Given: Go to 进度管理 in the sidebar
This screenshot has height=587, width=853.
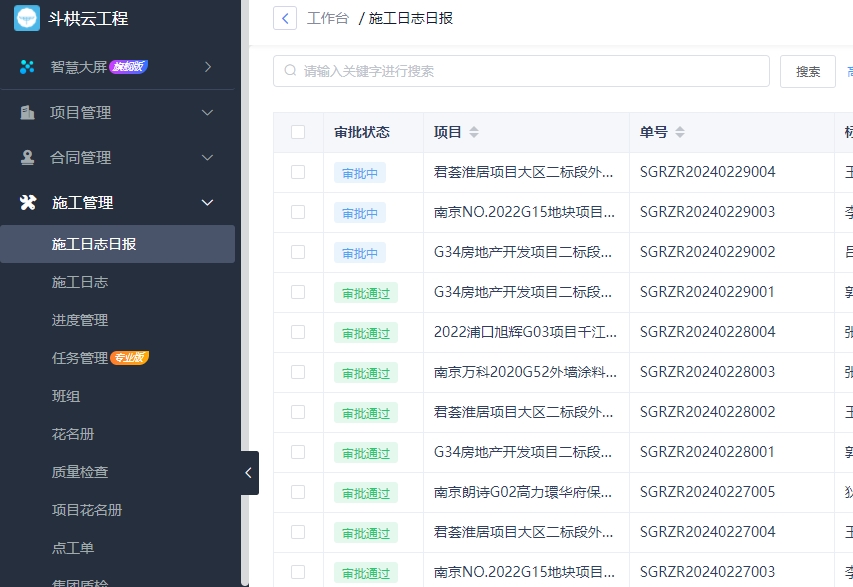Looking at the screenshot, I should (80, 320).
